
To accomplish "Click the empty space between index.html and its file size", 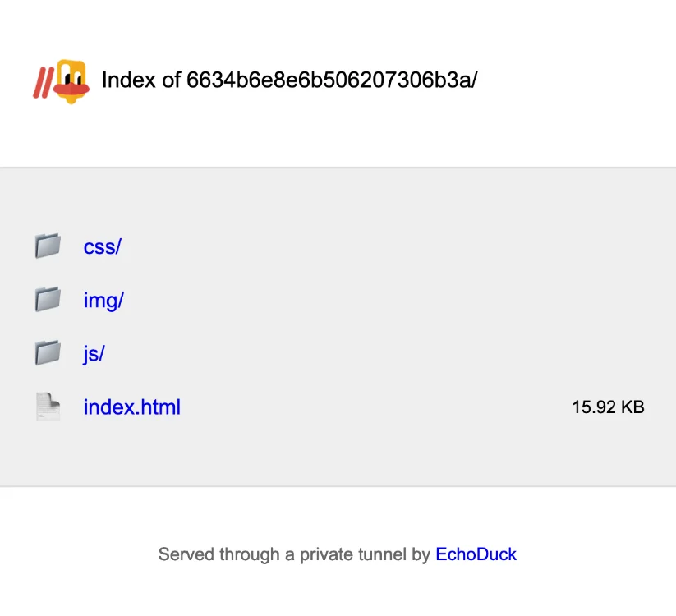I will tap(375, 407).
